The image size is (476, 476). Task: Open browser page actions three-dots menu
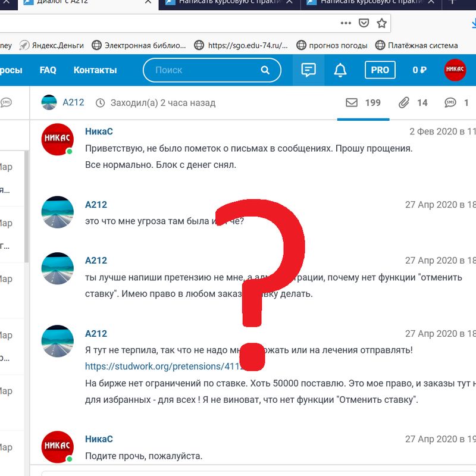coord(346,23)
